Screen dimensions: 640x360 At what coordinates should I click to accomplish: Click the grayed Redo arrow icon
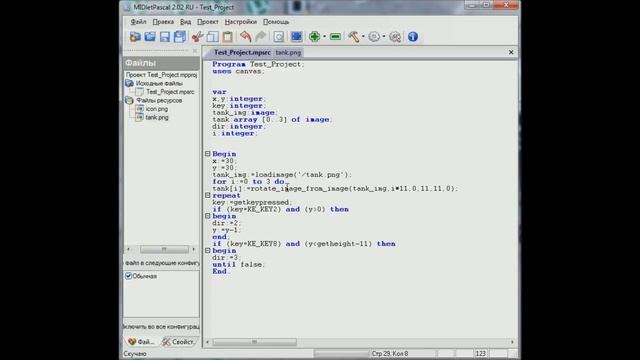coord(260,37)
